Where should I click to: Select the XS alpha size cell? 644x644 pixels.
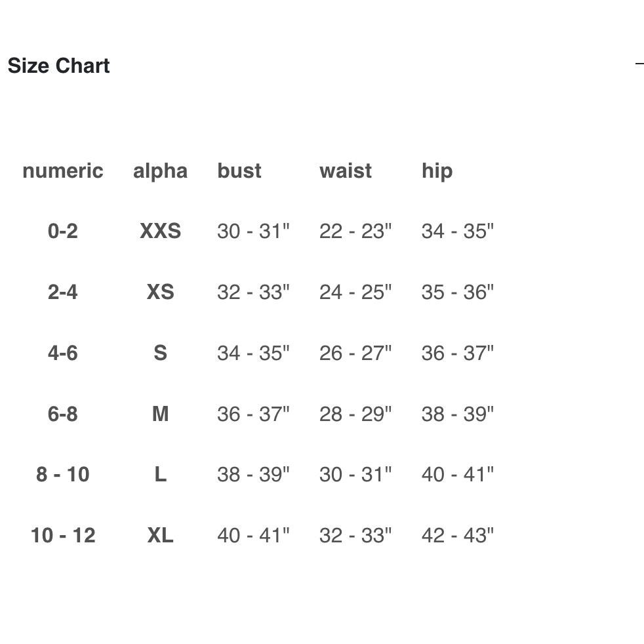click(160, 292)
